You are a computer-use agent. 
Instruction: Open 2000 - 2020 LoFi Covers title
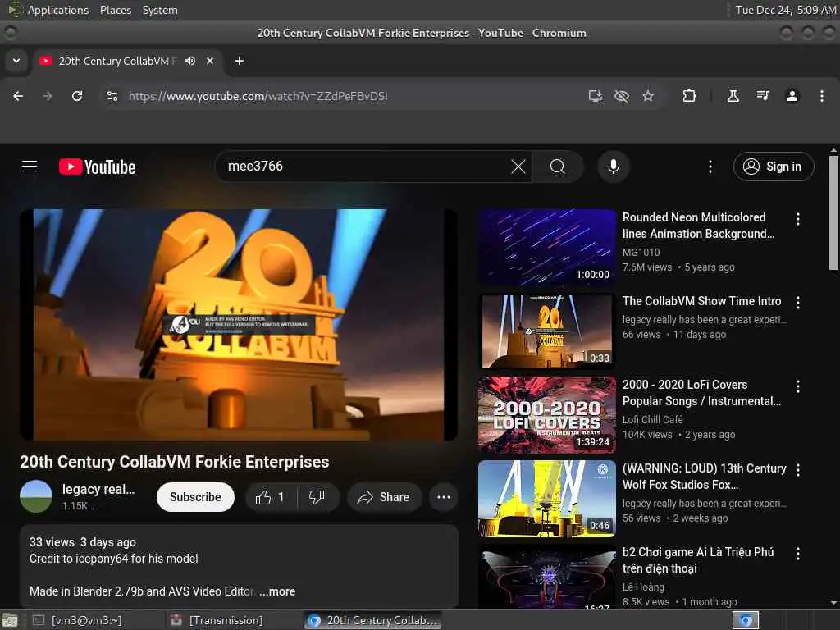(702, 393)
